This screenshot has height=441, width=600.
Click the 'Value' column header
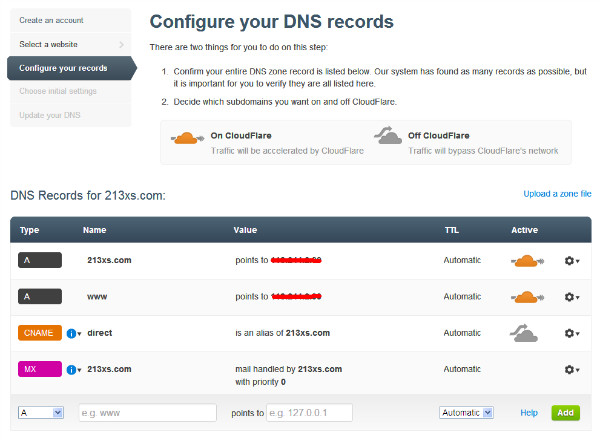coord(245,230)
